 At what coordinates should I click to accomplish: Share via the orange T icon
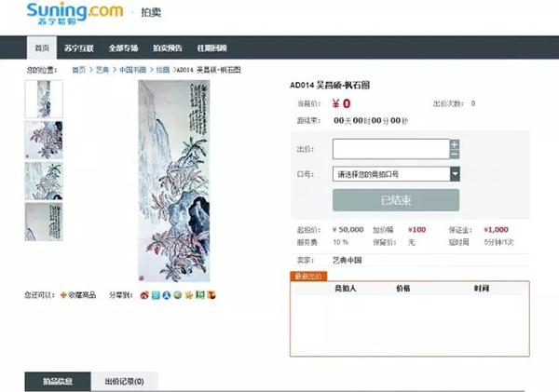pyautogui.click(x=211, y=295)
